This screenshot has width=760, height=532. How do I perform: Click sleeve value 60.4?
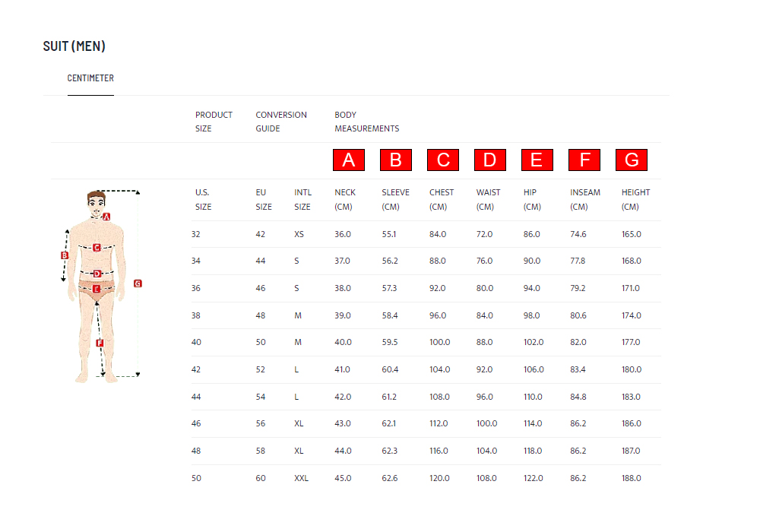coord(390,369)
